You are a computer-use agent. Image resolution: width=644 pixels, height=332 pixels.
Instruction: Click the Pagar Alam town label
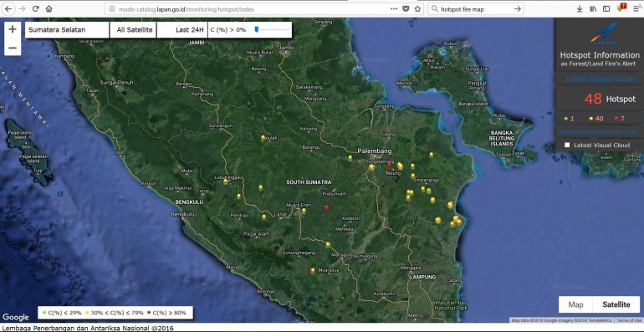pyautogui.click(x=256, y=234)
